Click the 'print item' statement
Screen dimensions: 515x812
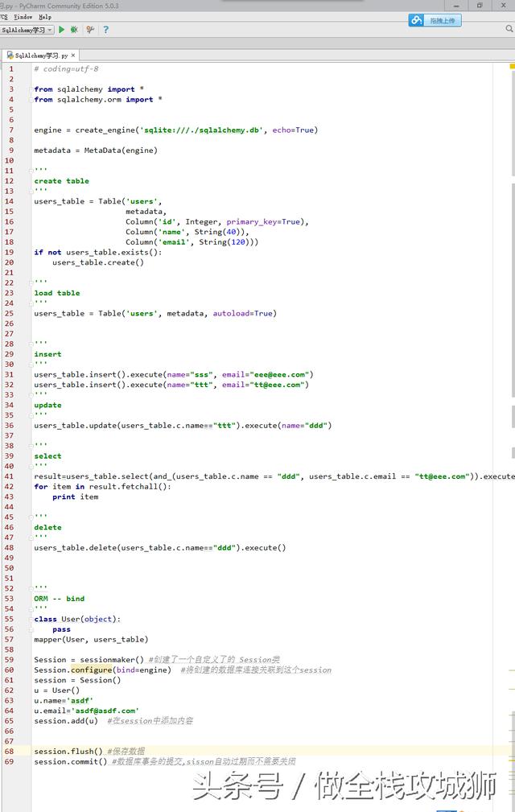click(75, 497)
